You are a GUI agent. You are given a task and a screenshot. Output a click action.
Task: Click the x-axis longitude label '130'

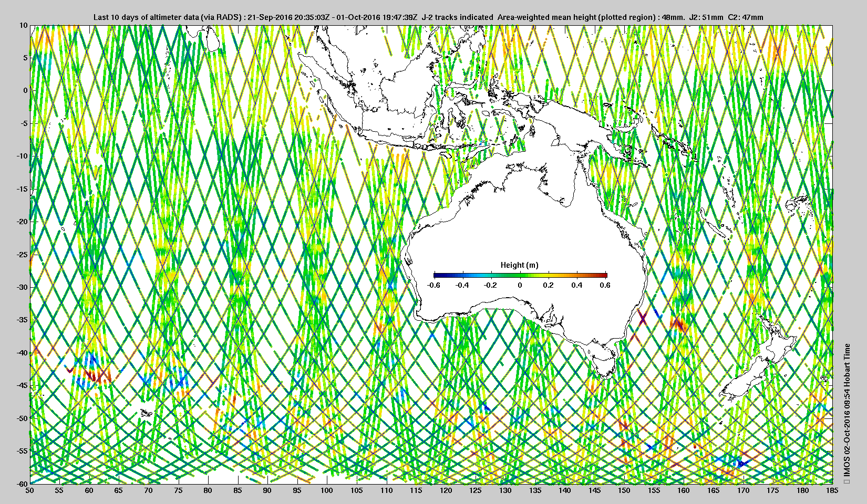[505, 490]
